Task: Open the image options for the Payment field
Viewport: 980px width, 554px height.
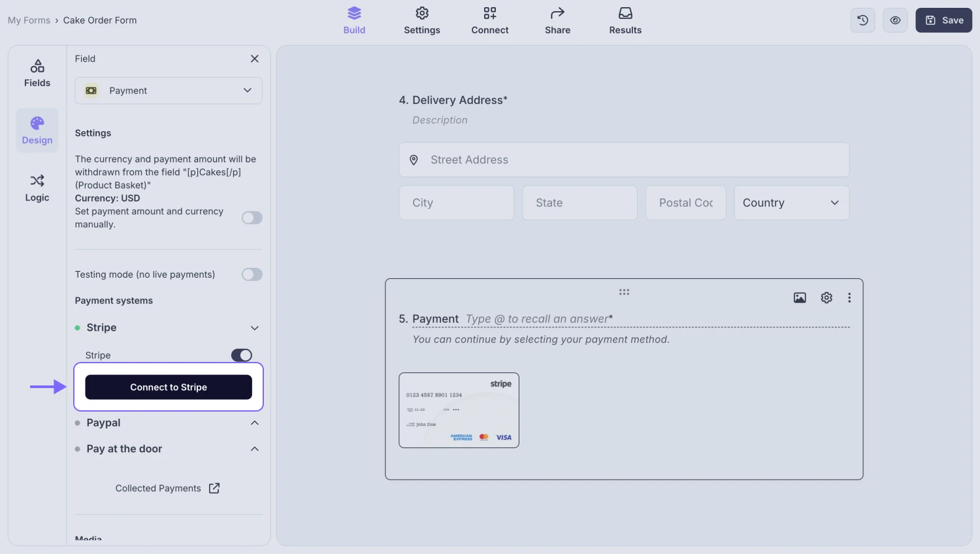Action: click(x=800, y=297)
